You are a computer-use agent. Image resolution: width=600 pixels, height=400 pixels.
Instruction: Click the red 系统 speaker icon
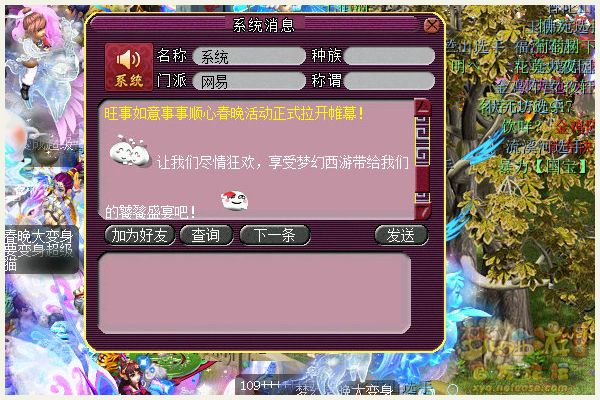(129, 67)
